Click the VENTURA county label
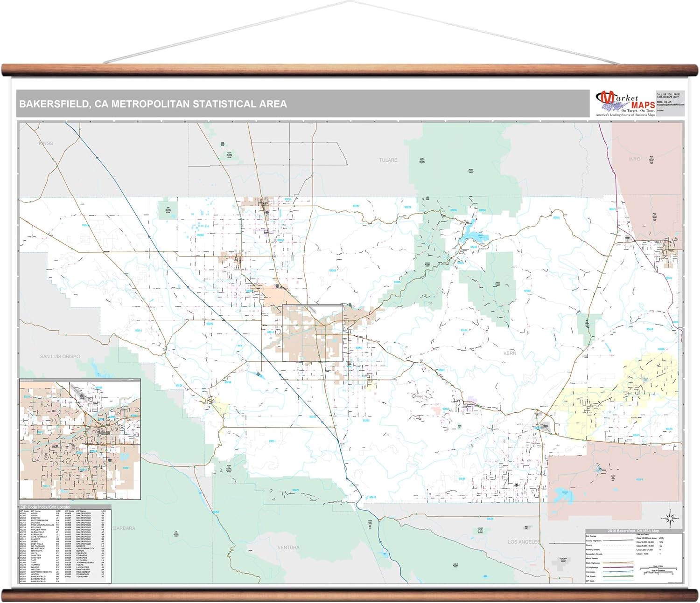This screenshot has height=603, width=700. tap(288, 548)
